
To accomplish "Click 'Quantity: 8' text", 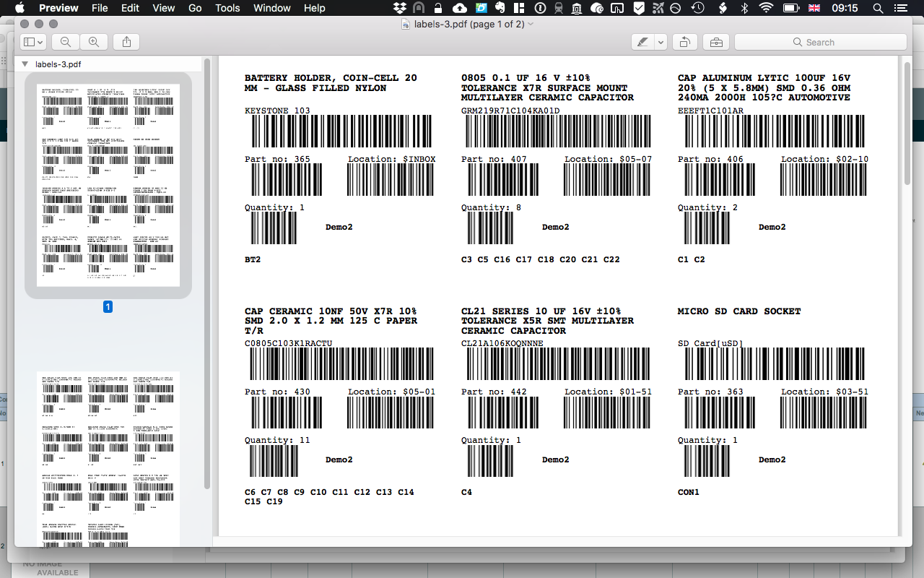I will pyautogui.click(x=491, y=207).
